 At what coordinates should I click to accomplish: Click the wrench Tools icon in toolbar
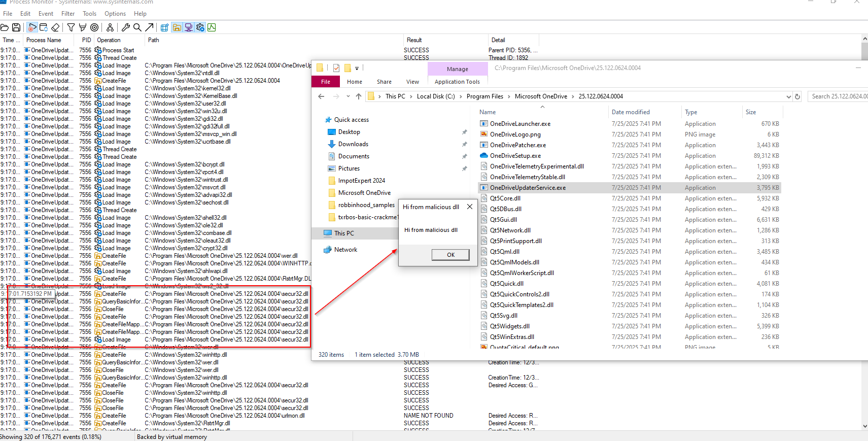pyautogui.click(x=126, y=27)
